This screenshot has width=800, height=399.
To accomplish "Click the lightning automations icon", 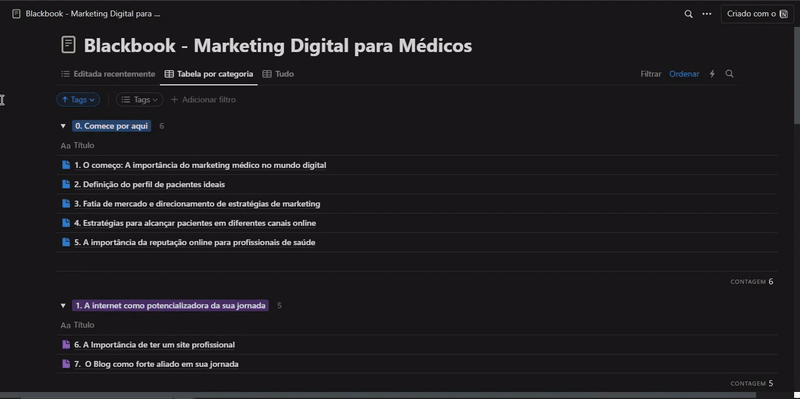I will [x=712, y=74].
